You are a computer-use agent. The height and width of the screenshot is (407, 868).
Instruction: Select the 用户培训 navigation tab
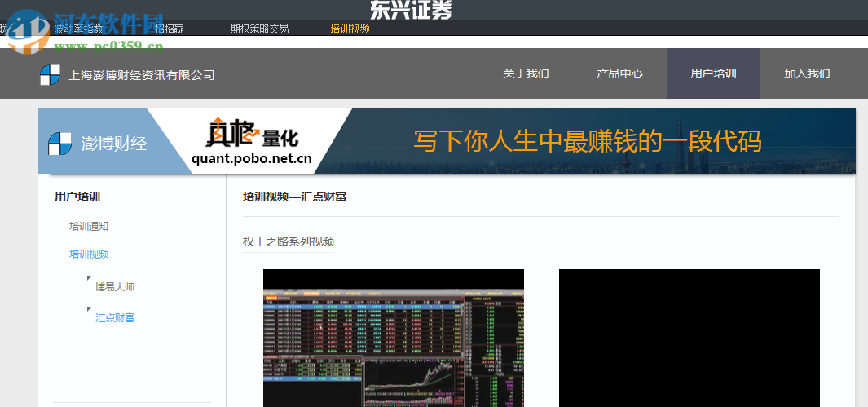click(x=713, y=73)
